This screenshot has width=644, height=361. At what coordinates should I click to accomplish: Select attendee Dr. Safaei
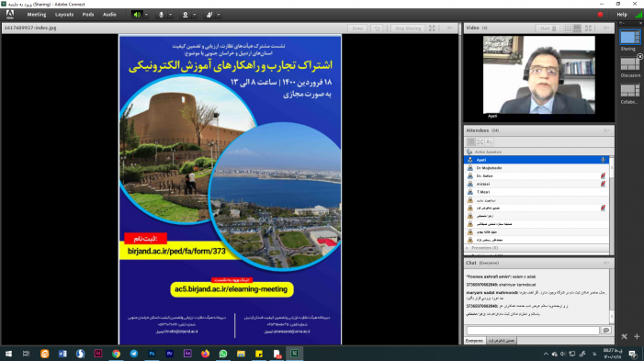point(537,175)
